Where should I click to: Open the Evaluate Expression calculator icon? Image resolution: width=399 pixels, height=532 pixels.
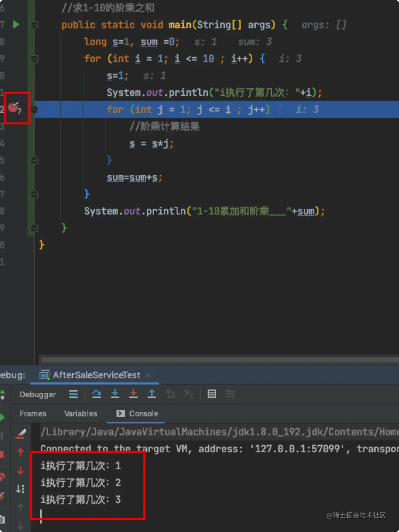[212, 394]
